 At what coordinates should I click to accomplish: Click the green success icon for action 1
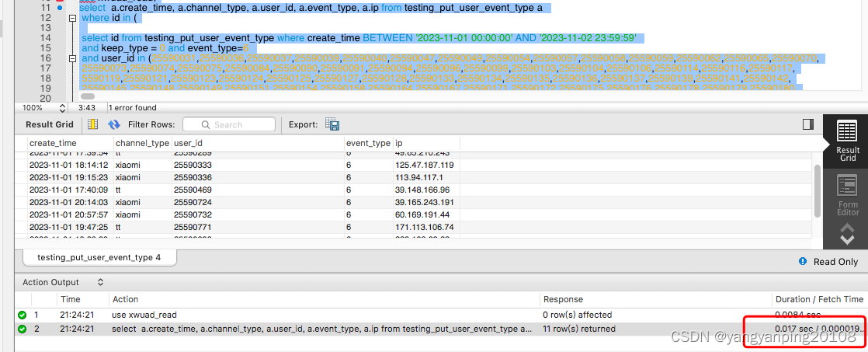(x=23, y=315)
